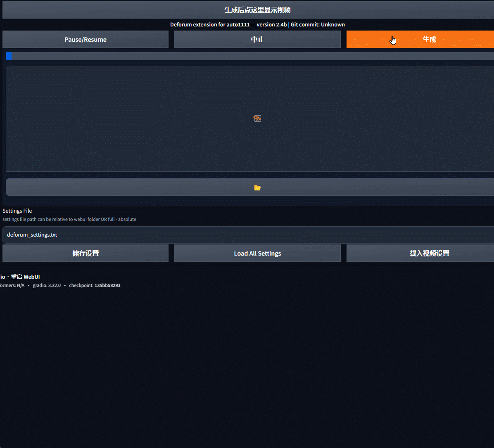Click the progress bar under the buttons

click(250, 57)
